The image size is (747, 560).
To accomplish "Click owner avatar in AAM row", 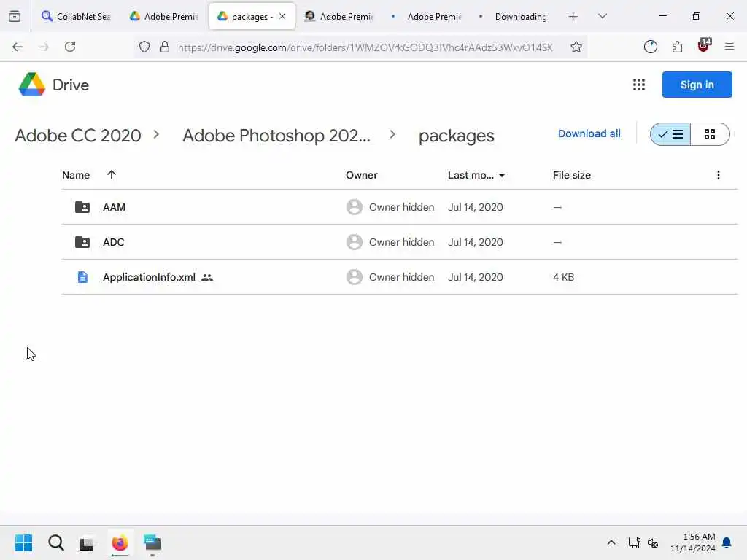I will 354,207.
